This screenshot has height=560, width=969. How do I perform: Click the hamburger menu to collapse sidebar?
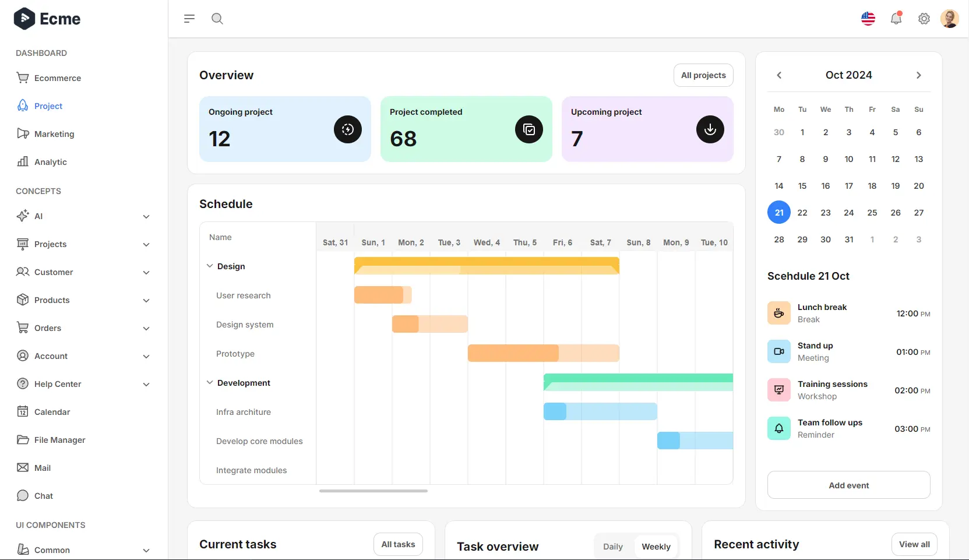pos(189,18)
